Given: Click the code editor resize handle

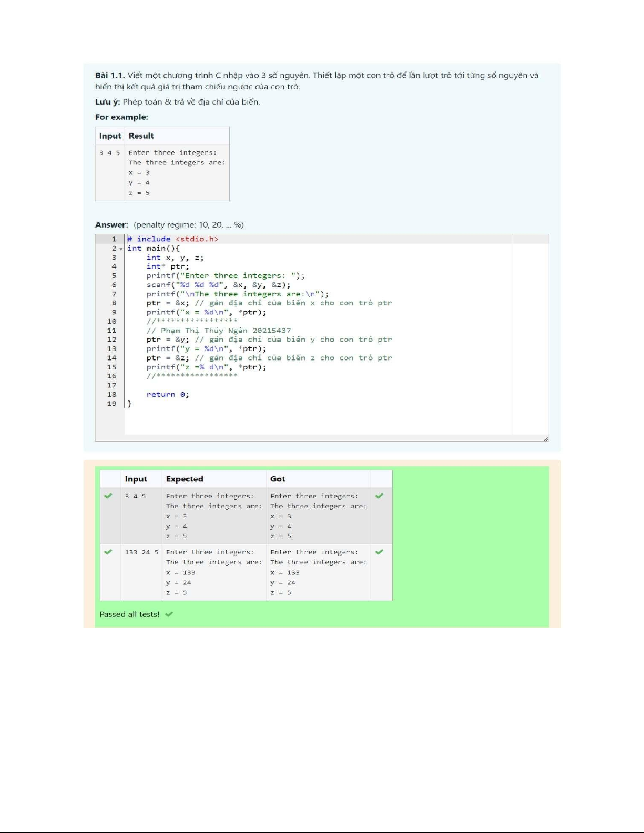Looking at the screenshot, I should 546,439.
